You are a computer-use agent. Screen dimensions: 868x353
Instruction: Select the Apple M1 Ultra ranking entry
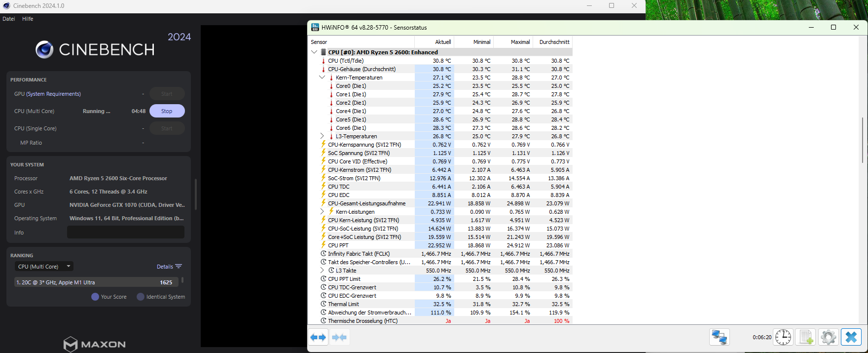coord(96,282)
